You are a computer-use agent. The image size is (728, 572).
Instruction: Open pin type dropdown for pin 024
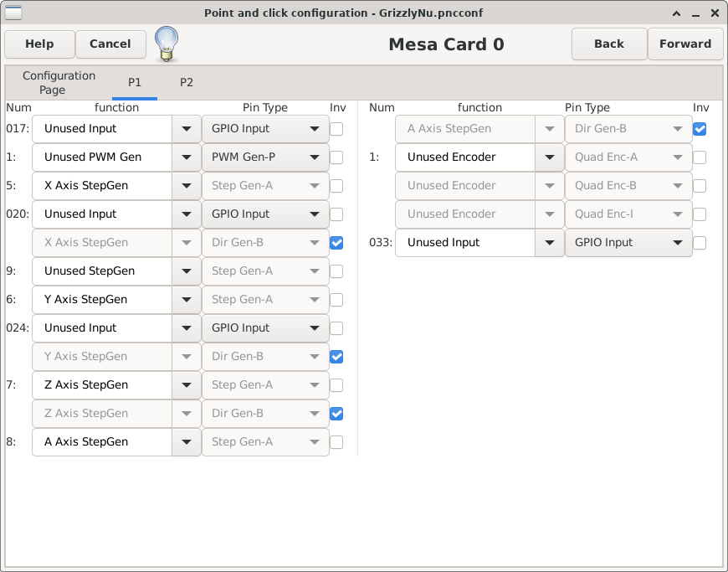point(265,328)
